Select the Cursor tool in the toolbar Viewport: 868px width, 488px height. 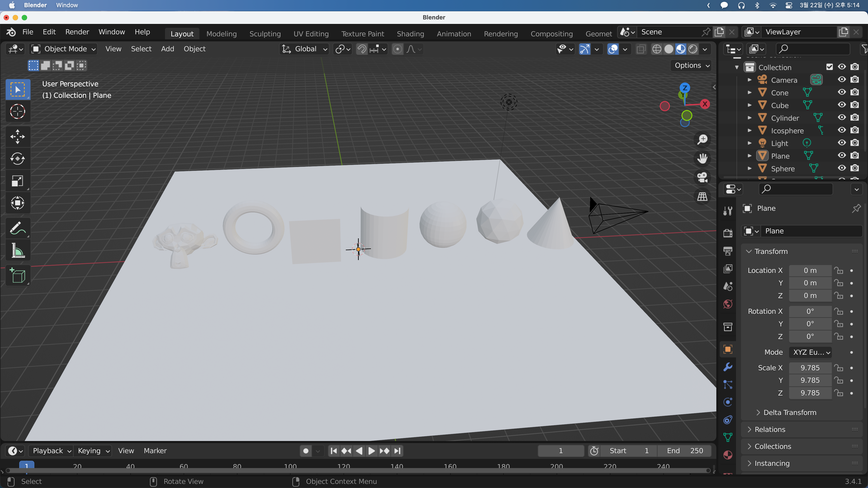pos(18,111)
